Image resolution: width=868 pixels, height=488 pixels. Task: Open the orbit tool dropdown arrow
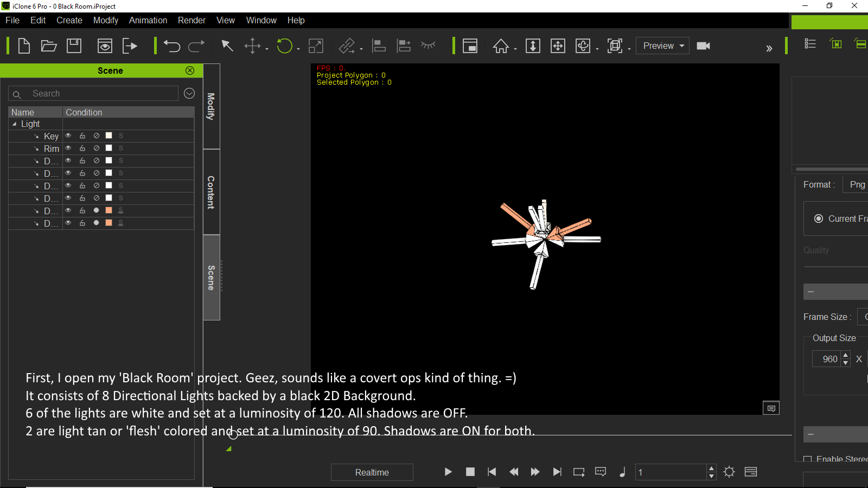[x=597, y=49]
